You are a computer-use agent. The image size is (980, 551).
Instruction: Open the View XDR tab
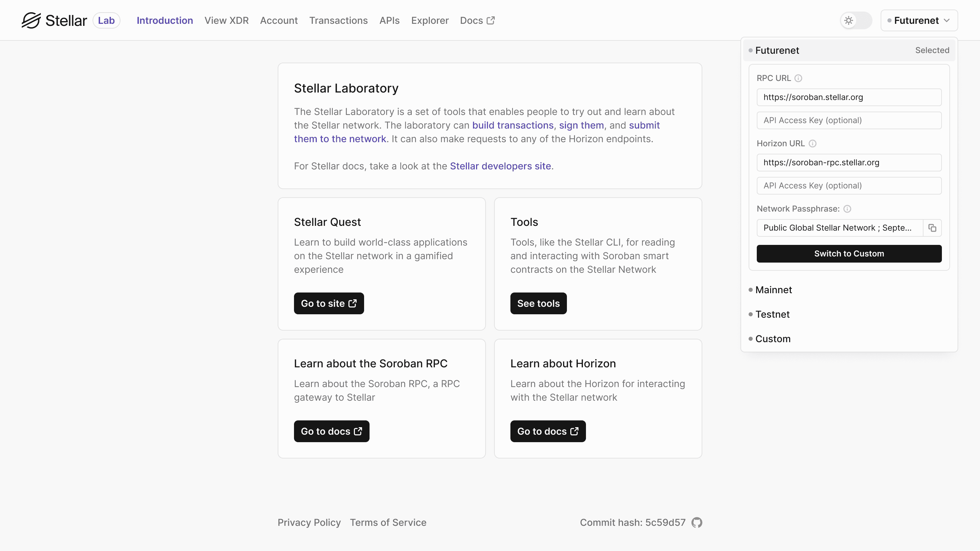point(227,20)
